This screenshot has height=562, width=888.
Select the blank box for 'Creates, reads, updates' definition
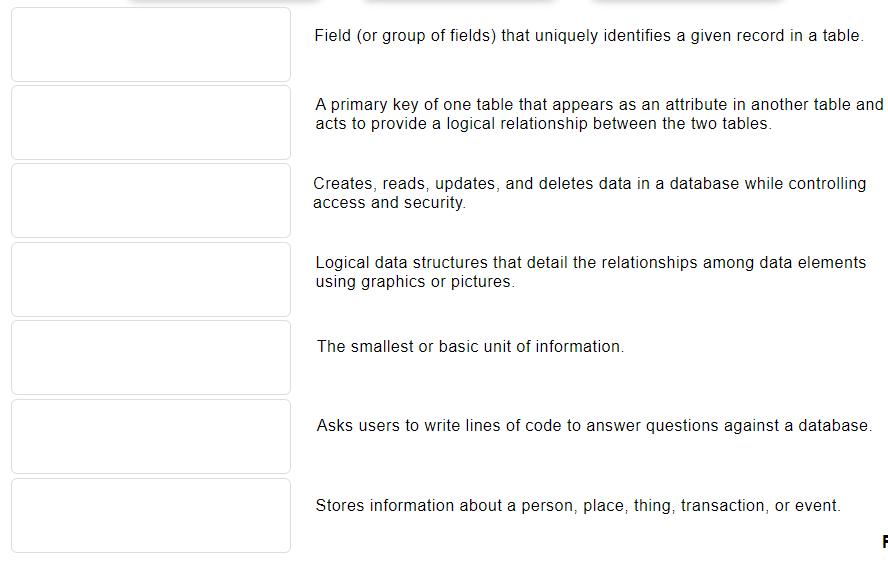click(x=151, y=201)
